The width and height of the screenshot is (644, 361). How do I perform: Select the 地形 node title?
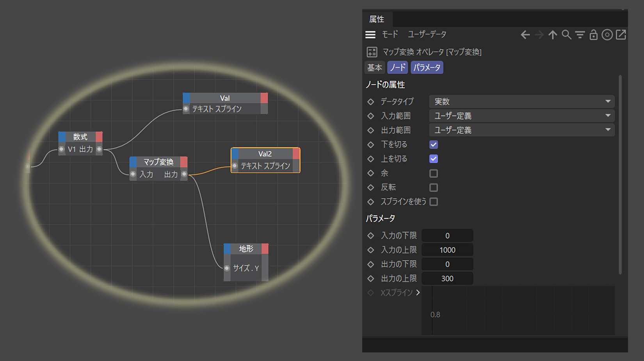[x=246, y=249]
